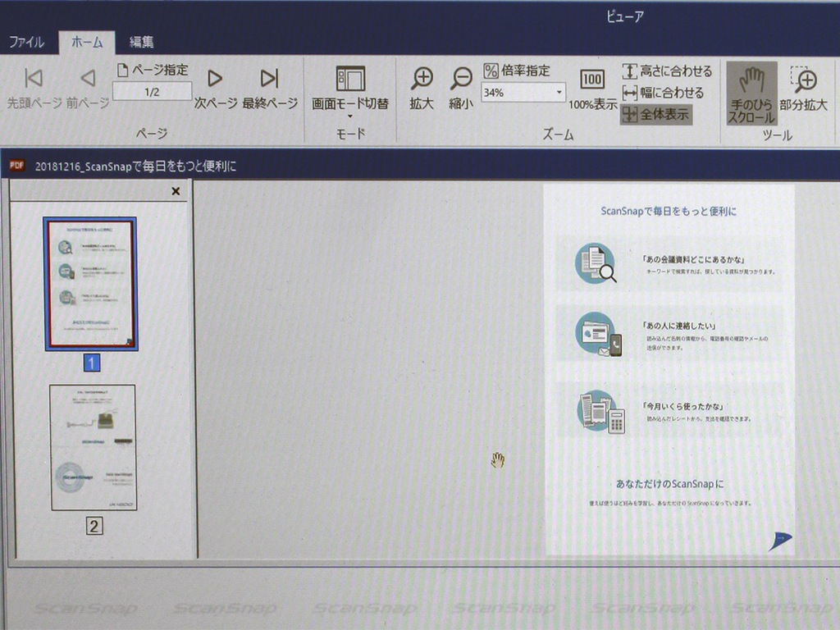This screenshot has width=840, height=630.
Task: Toggle whole page view (全体表示)
Action: pos(655,115)
